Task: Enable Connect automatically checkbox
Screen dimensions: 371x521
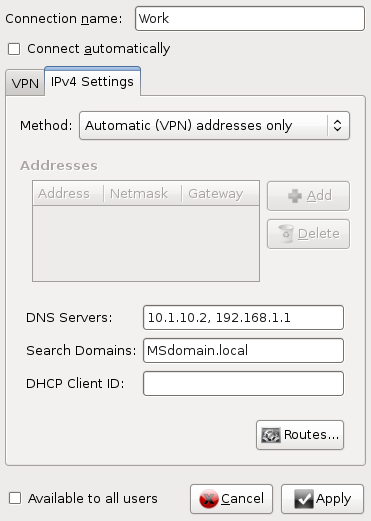Action: [14, 49]
